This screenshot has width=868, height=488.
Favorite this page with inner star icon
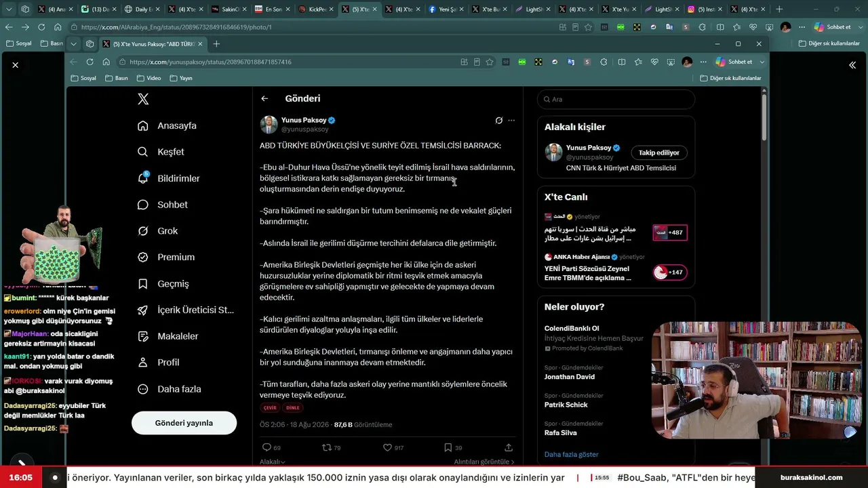pos(490,62)
